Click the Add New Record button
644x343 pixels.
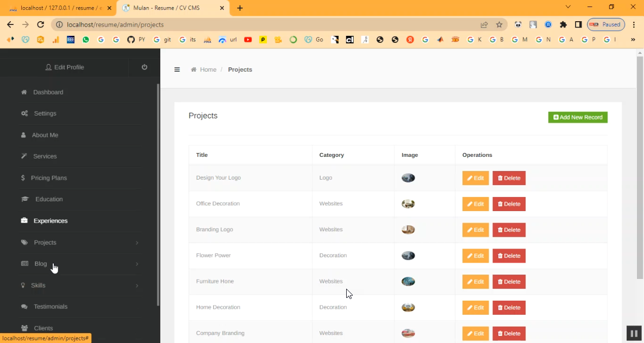coord(577,117)
